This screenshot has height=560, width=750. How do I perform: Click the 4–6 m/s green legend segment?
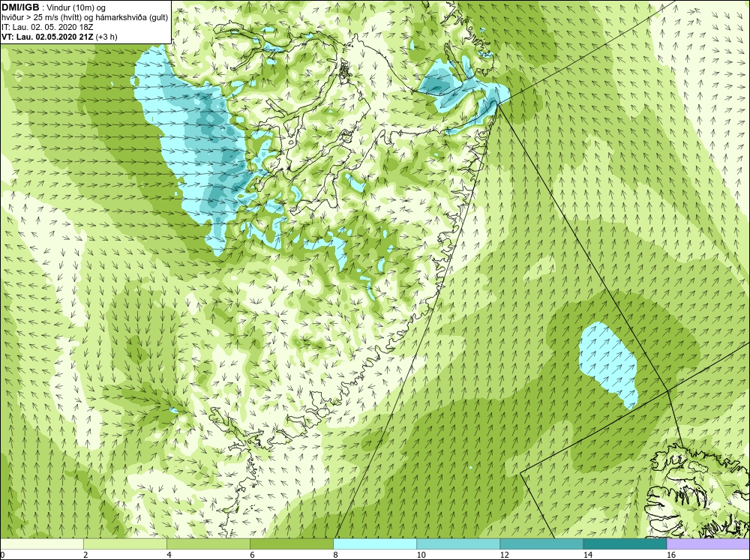(208, 544)
